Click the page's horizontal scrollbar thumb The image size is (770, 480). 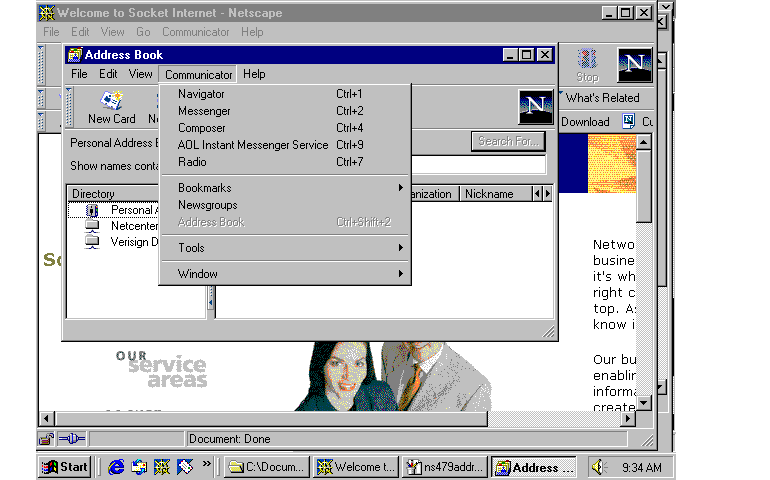click(x=271, y=419)
